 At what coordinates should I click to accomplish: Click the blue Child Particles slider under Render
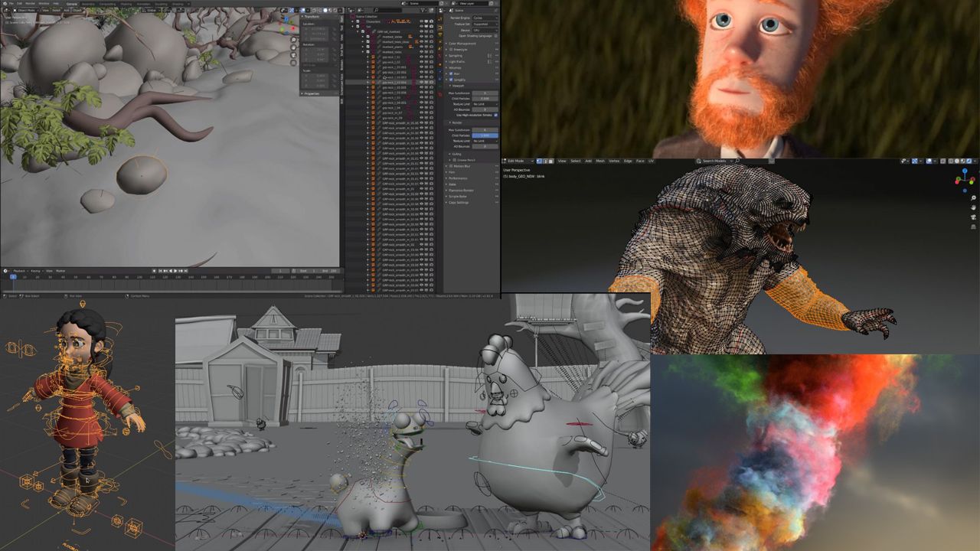coord(485,135)
